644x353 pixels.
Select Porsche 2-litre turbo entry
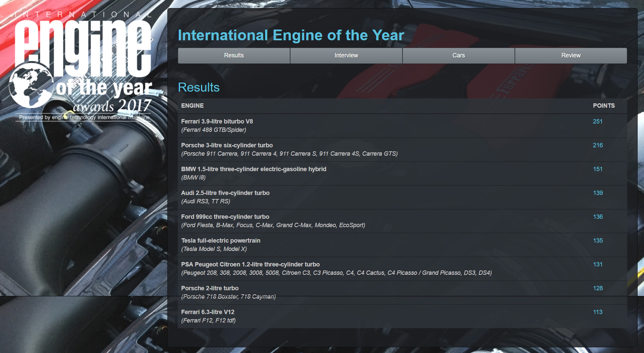click(402, 293)
